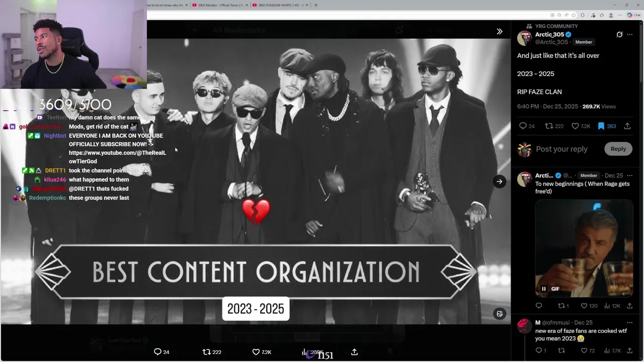Open Arctic_305's profile avatar on the main tweet
644x362 pixels.
tap(524, 38)
